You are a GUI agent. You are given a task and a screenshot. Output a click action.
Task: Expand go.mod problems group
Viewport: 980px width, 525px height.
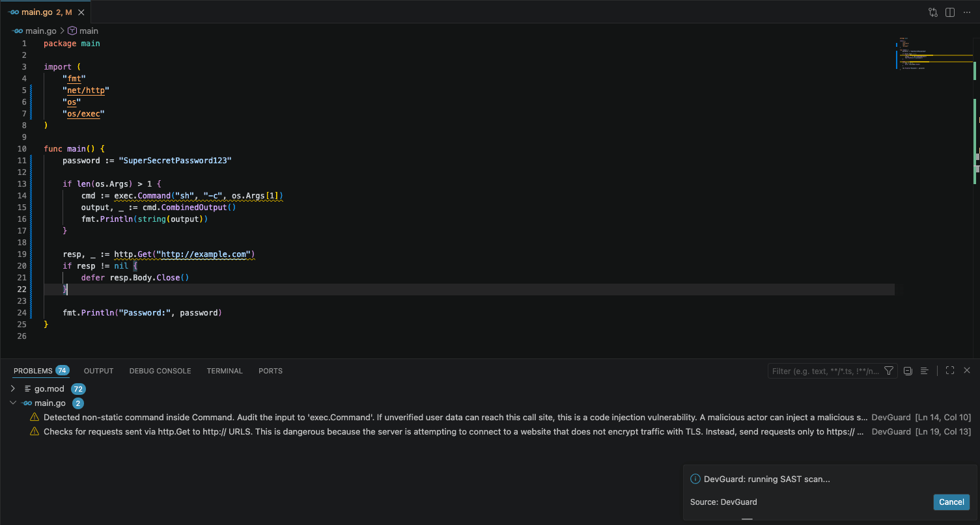click(x=13, y=388)
